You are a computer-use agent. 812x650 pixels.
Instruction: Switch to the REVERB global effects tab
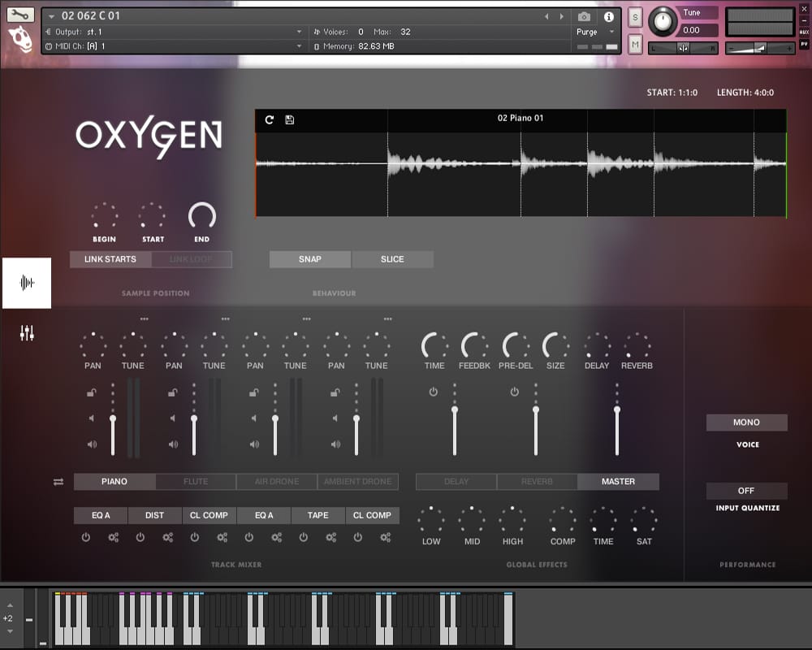pyautogui.click(x=537, y=482)
